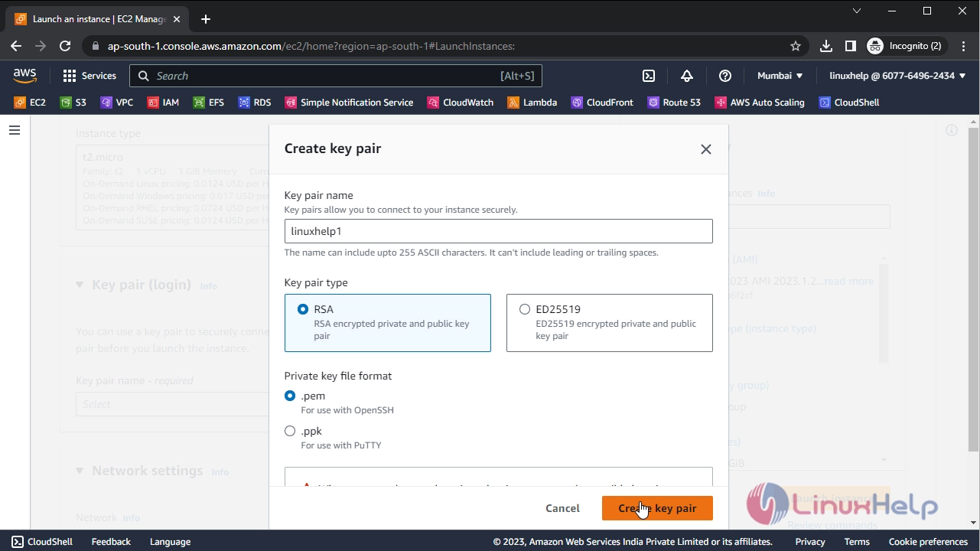Open the hamburger side navigation menu
The height and width of the screenshot is (551, 980).
[x=14, y=130]
